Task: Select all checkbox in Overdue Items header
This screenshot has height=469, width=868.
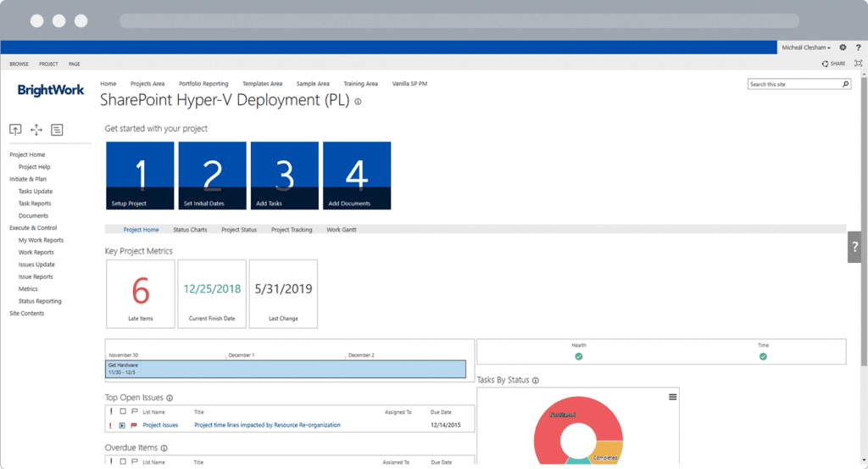Action: click(x=123, y=461)
